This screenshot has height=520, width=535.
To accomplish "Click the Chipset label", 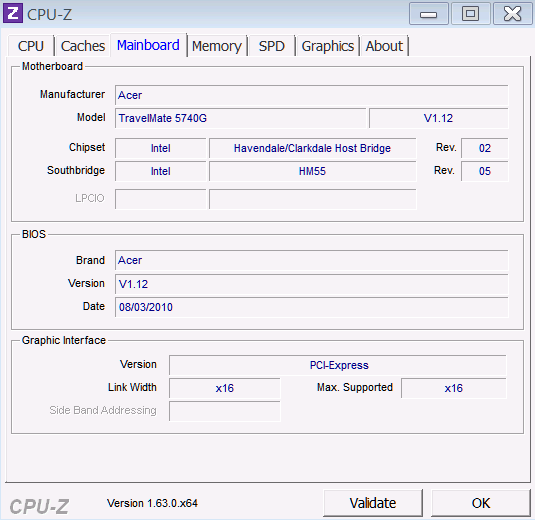I will tap(87, 147).
